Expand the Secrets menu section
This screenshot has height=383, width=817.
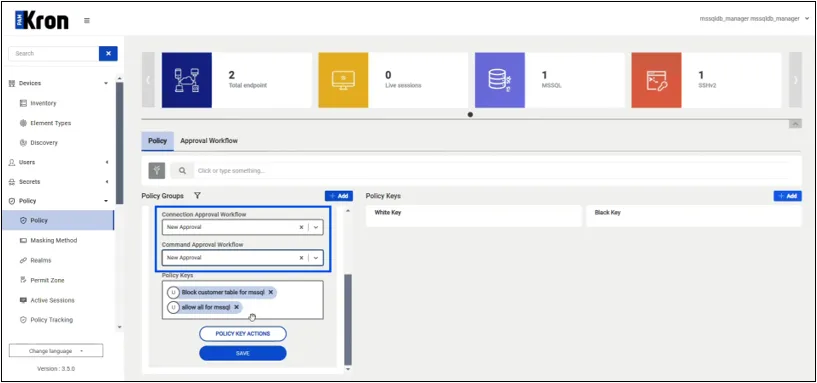point(58,182)
